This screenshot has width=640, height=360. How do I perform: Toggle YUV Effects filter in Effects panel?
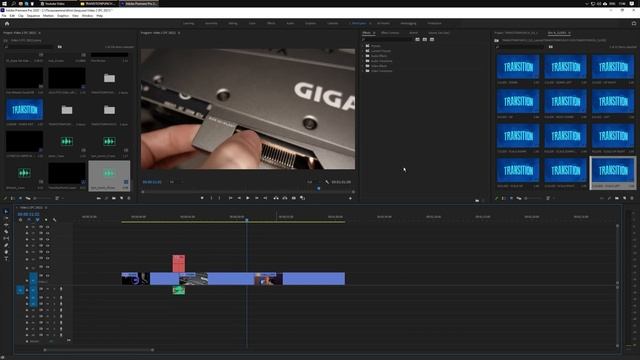click(x=432, y=40)
